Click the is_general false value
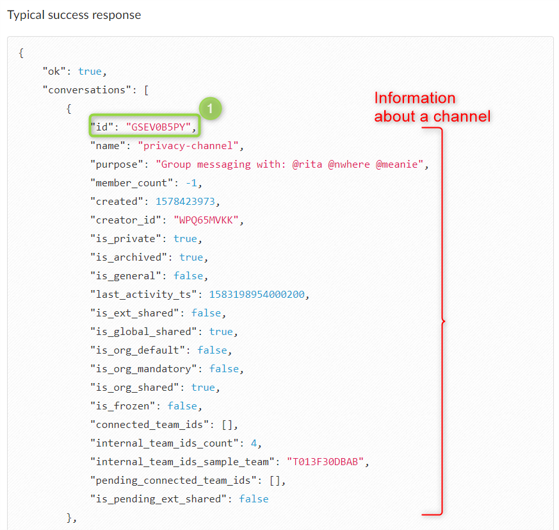This screenshot has height=530, width=559. tap(188, 276)
